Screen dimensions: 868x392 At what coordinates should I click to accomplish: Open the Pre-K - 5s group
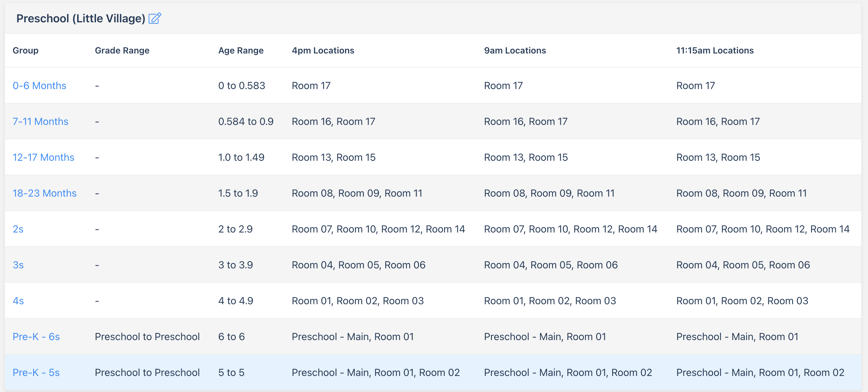click(36, 372)
